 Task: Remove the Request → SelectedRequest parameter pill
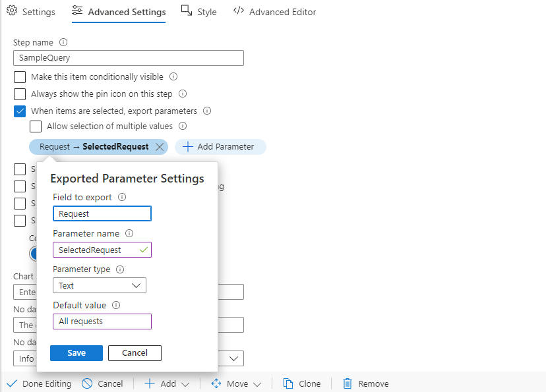pyautogui.click(x=159, y=147)
